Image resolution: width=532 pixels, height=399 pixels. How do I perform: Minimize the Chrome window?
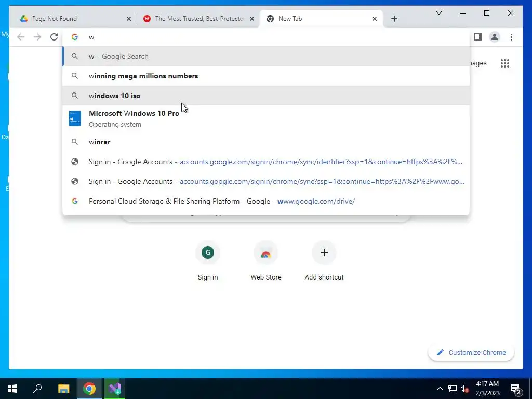tap(463, 13)
